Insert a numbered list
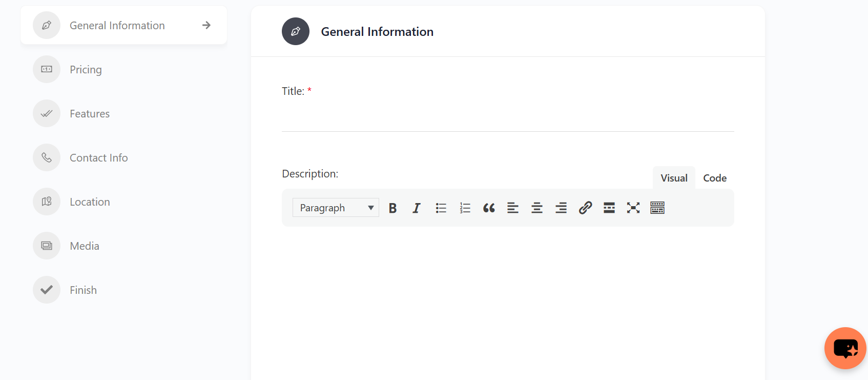Image resolution: width=868 pixels, height=380 pixels. [x=465, y=208]
